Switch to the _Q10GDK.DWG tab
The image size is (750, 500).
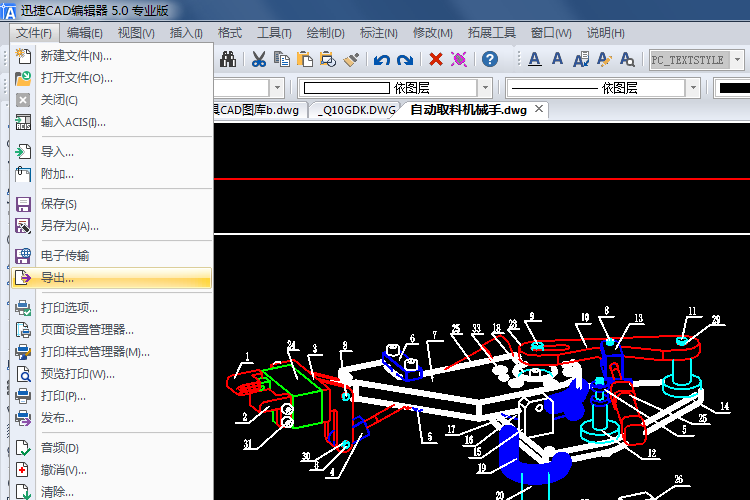point(357,110)
